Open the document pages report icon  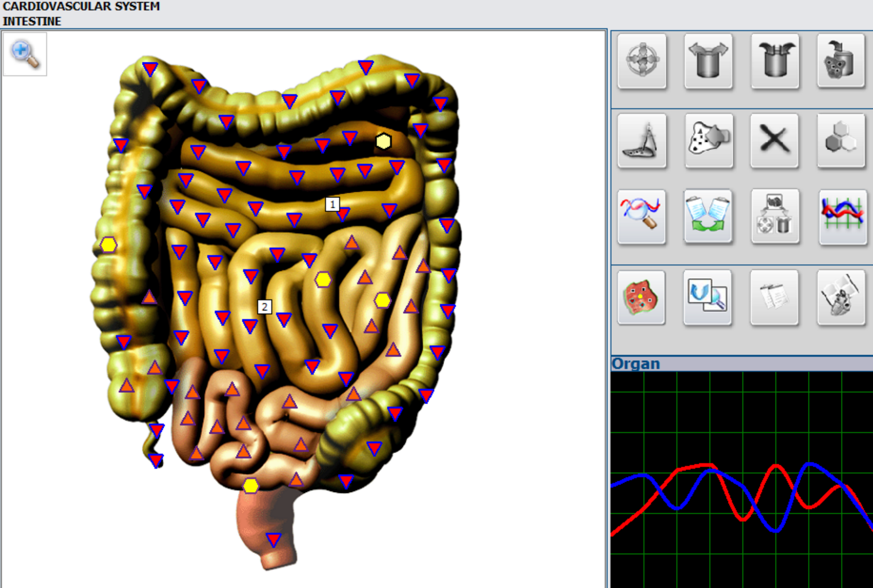pos(775,297)
